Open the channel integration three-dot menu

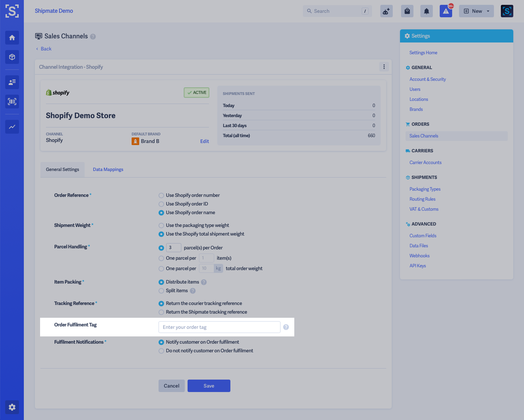384,67
